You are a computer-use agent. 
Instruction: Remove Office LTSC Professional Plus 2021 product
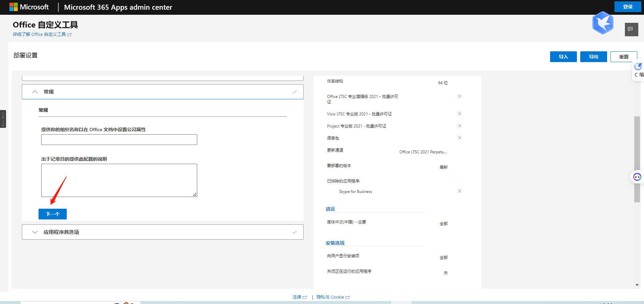[x=460, y=96]
